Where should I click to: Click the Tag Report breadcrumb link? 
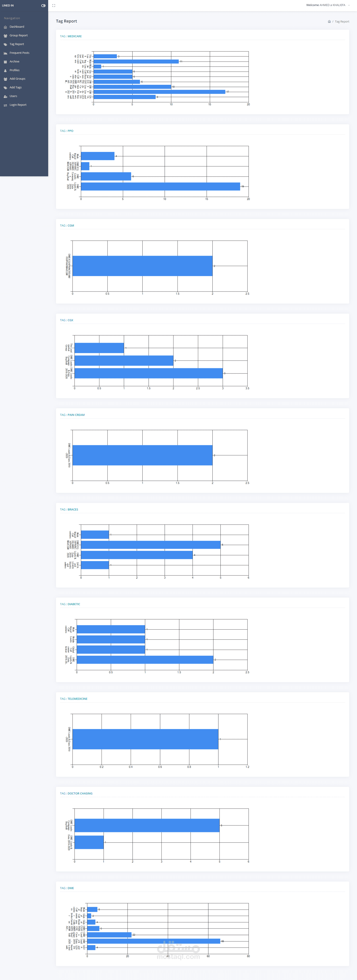342,22
